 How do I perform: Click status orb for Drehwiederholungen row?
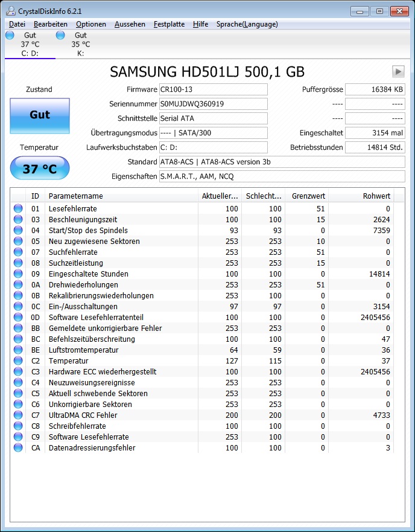tap(18, 284)
